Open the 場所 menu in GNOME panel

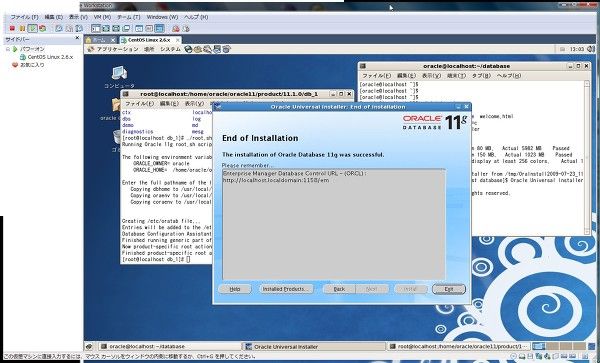coord(149,49)
